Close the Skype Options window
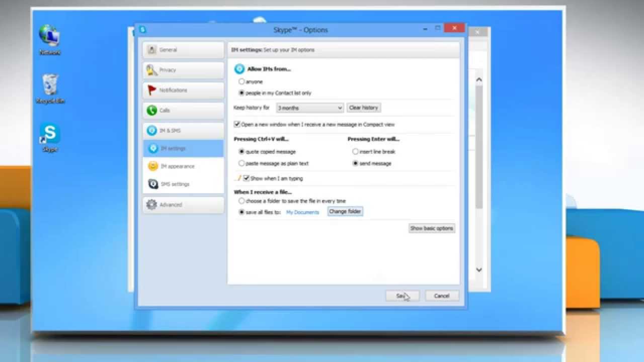Image resolution: width=644 pixels, height=362 pixels. tap(454, 29)
